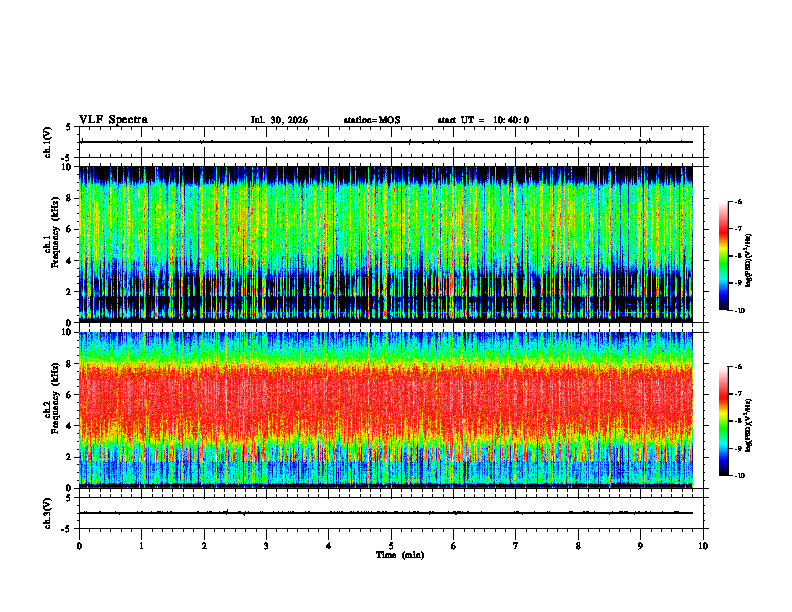This screenshot has width=792, height=612.
Task: Click the ch.3 voltage waveform trace
Action: point(386,513)
